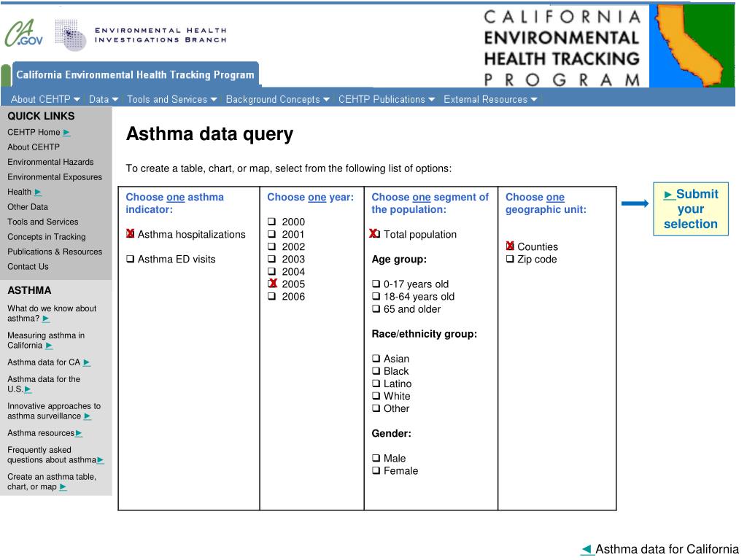
Task: Check the Other race/ethnicity checkbox
Action: click(376, 408)
